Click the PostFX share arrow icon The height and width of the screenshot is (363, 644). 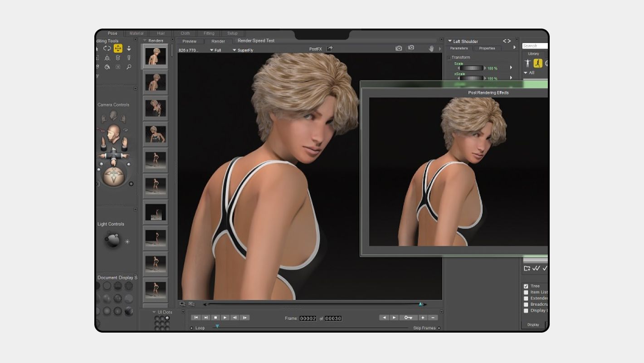point(330,49)
